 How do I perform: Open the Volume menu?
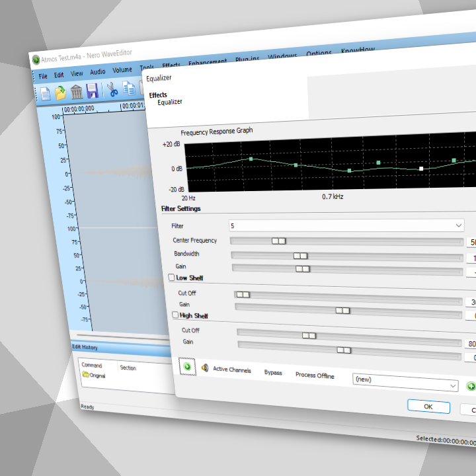(x=122, y=70)
